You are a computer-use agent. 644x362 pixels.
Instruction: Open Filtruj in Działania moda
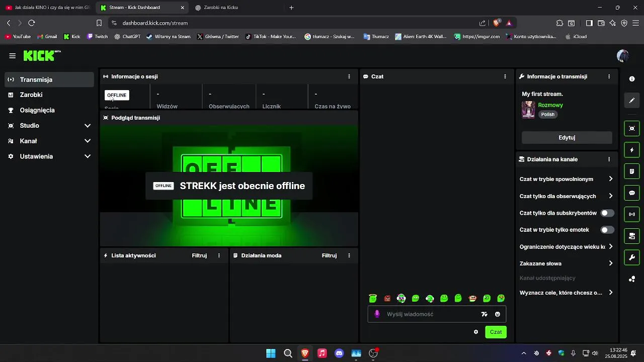pyautogui.click(x=330, y=255)
